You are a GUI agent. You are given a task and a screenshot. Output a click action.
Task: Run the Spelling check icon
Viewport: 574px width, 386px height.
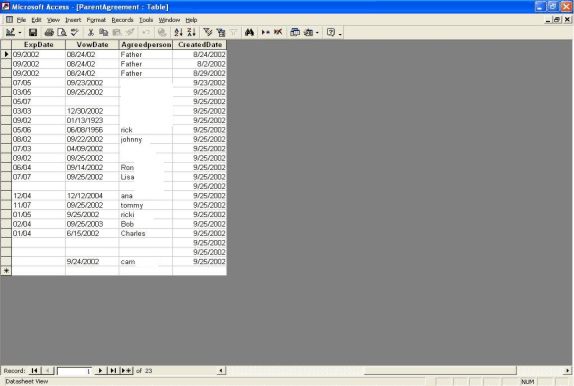click(x=75, y=33)
